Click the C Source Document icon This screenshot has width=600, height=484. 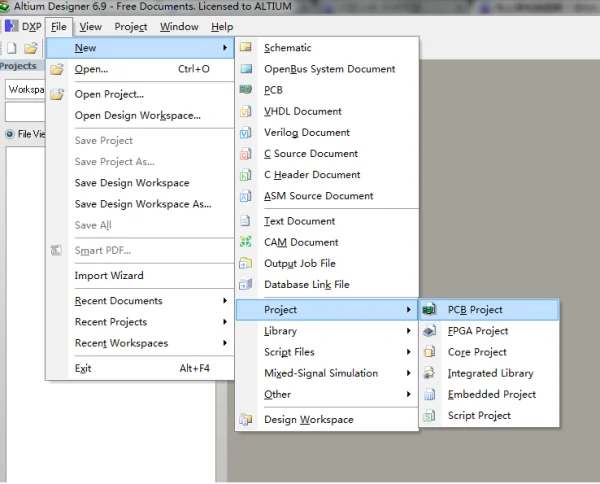246,153
